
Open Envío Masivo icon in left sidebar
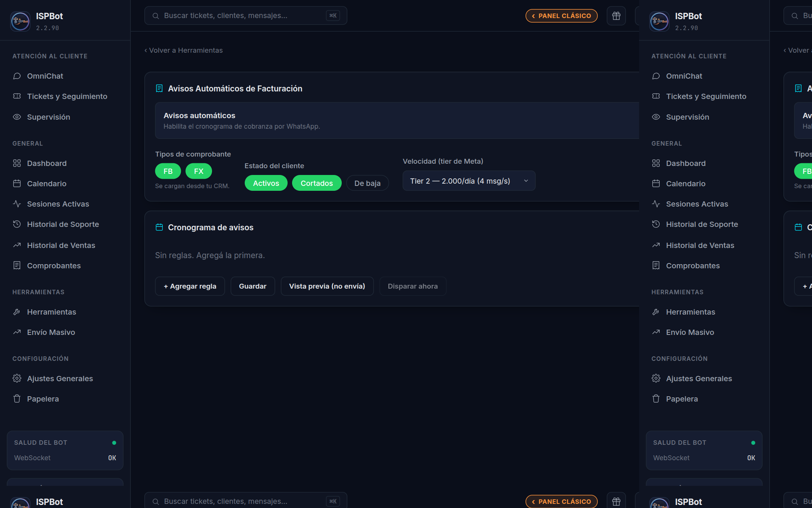17,332
